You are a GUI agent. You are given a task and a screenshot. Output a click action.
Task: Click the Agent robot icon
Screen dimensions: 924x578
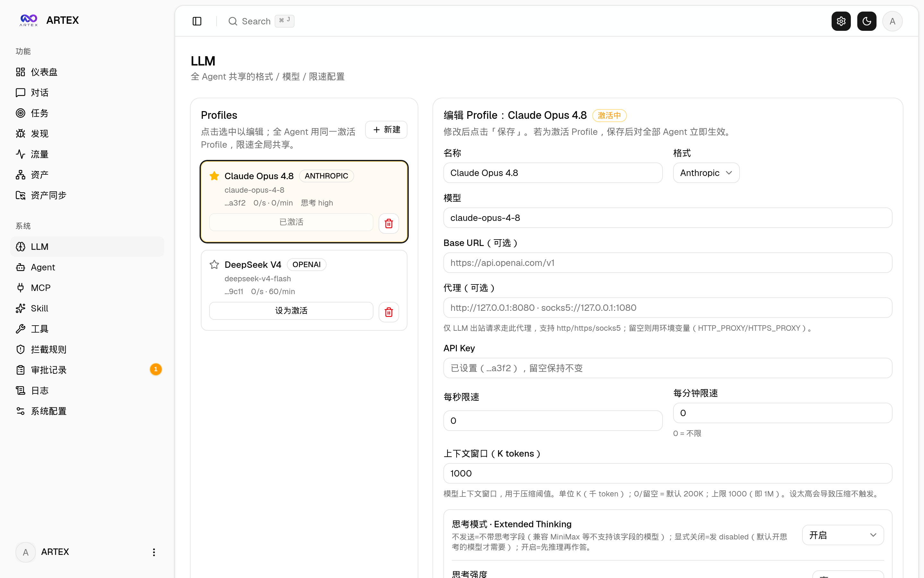21,267
